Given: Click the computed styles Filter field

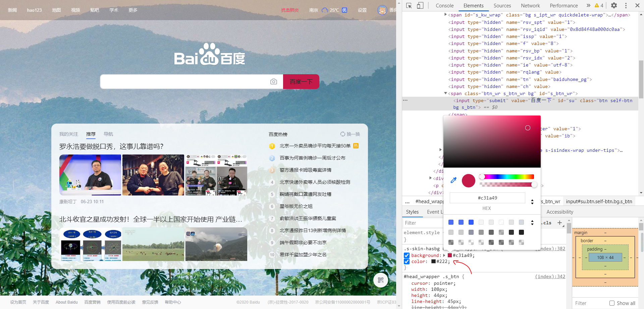Looking at the screenshot, I should coord(589,303).
